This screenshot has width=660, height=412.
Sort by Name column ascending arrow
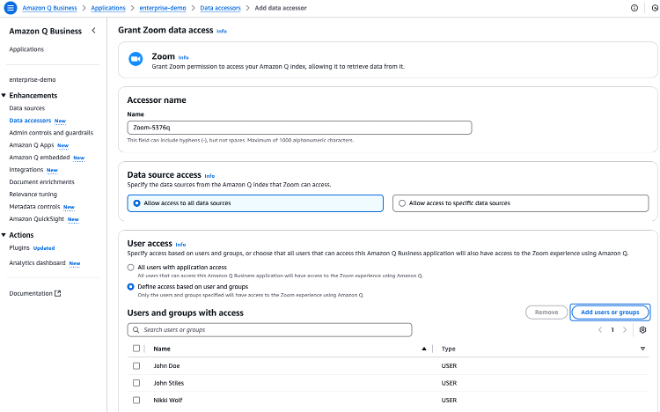click(x=424, y=349)
